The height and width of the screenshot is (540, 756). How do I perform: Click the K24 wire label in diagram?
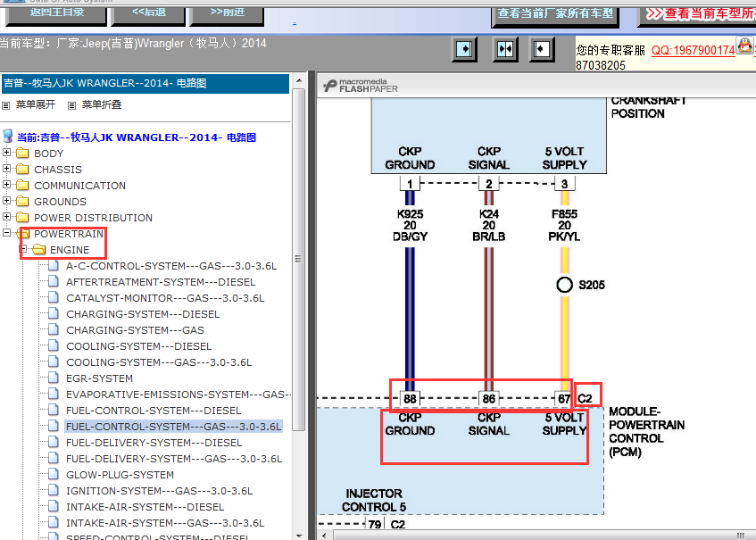tap(488, 213)
